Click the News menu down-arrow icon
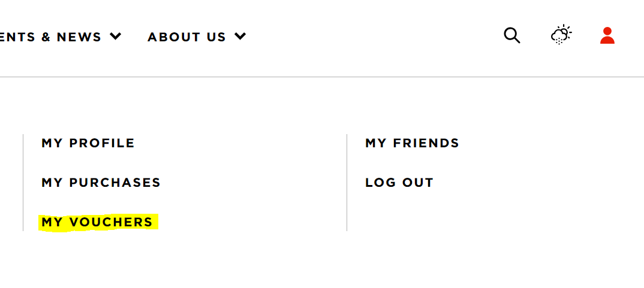644x288 pixels. click(116, 37)
